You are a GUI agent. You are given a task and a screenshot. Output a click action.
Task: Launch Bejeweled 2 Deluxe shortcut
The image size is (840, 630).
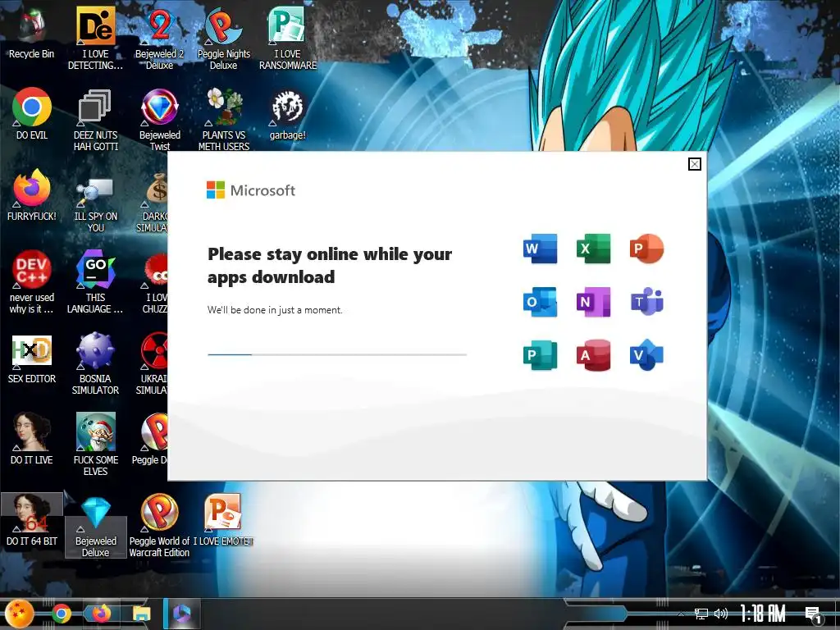click(159, 38)
